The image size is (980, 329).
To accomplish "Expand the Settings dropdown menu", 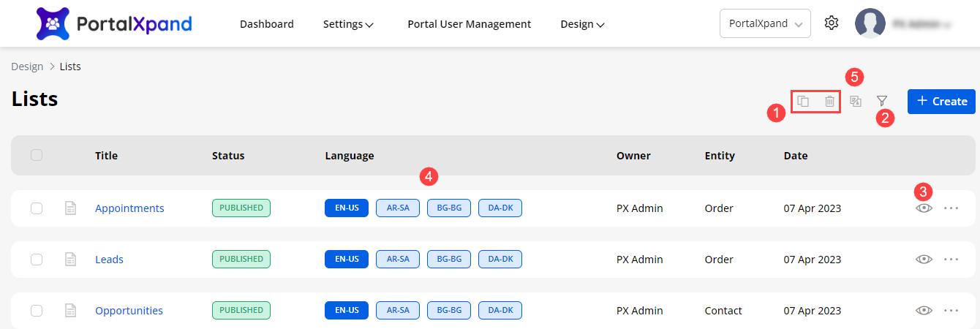I will (x=348, y=24).
